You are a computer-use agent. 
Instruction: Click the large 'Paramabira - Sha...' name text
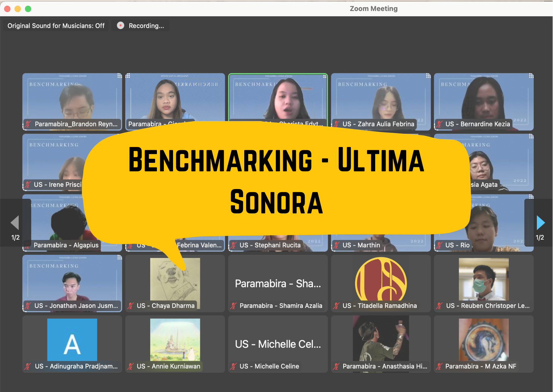[x=278, y=284]
